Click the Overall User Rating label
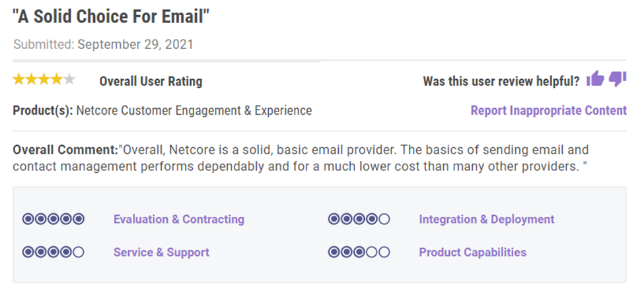 tap(151, 81)
